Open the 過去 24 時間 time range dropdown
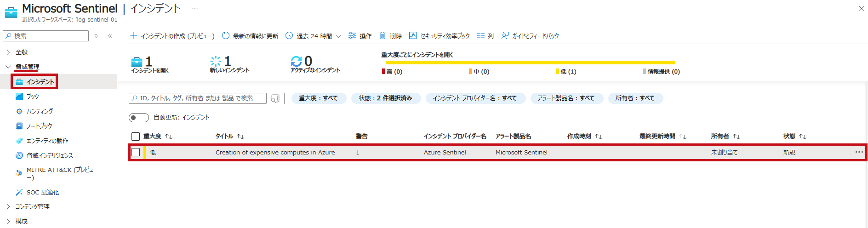868x228 pixels. 313,36
